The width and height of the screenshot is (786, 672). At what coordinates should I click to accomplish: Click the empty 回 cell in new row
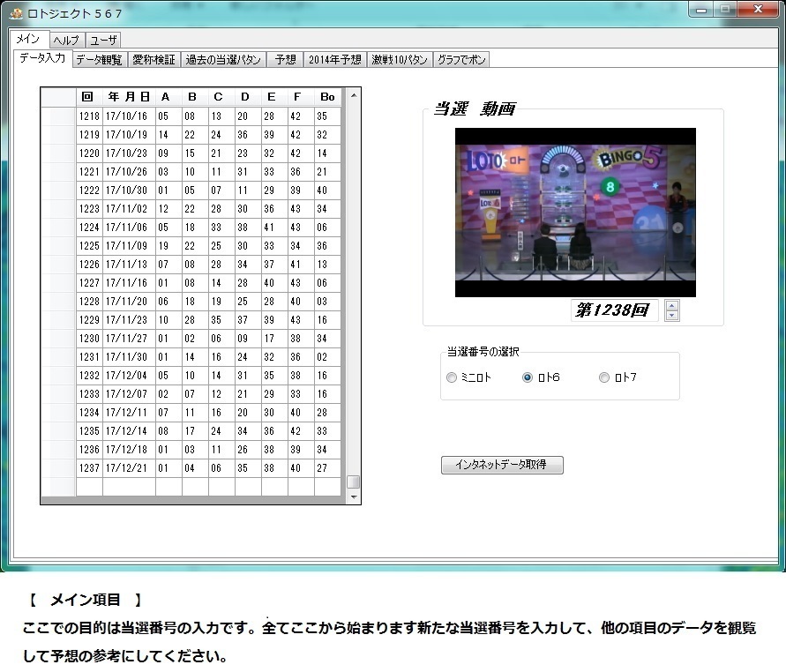[x=89, y=487]
